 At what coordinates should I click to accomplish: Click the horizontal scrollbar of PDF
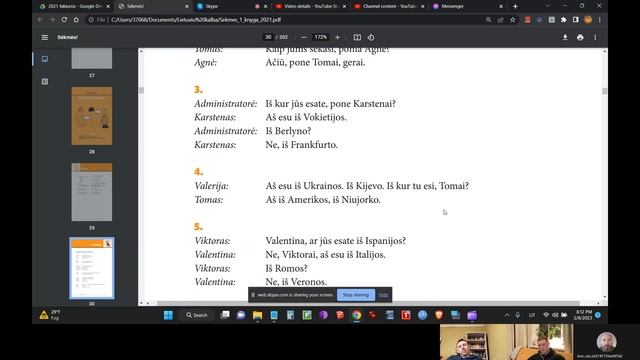point(367,303)
